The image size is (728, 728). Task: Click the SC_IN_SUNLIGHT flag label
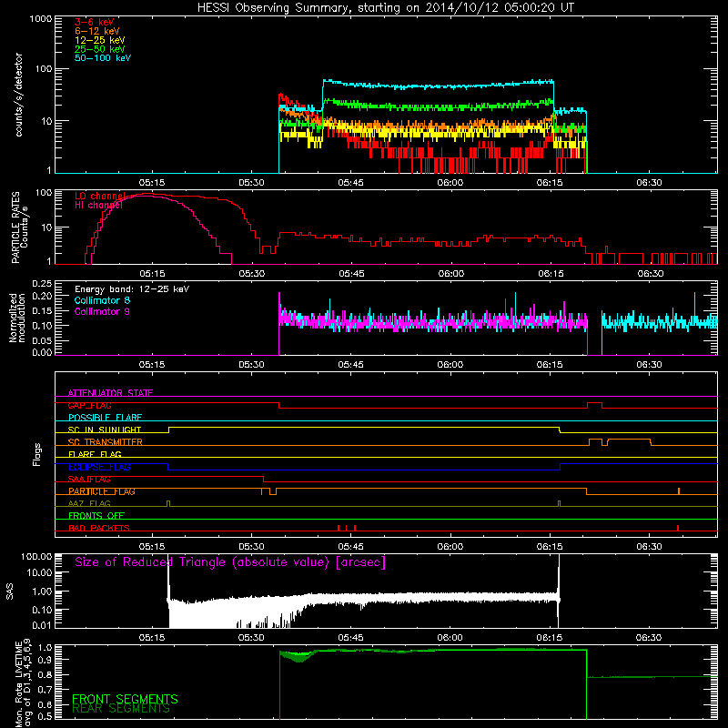coord(105,430)
